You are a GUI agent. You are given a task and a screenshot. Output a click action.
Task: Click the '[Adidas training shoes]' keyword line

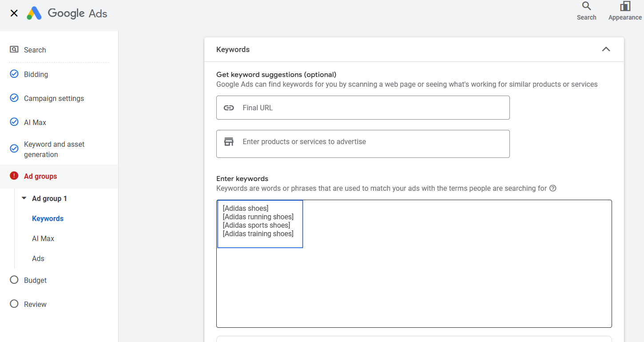[258, 233]
